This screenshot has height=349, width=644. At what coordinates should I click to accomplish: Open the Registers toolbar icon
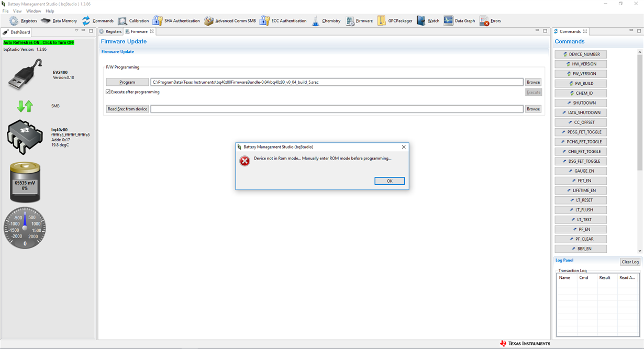[x=23, y=21]
